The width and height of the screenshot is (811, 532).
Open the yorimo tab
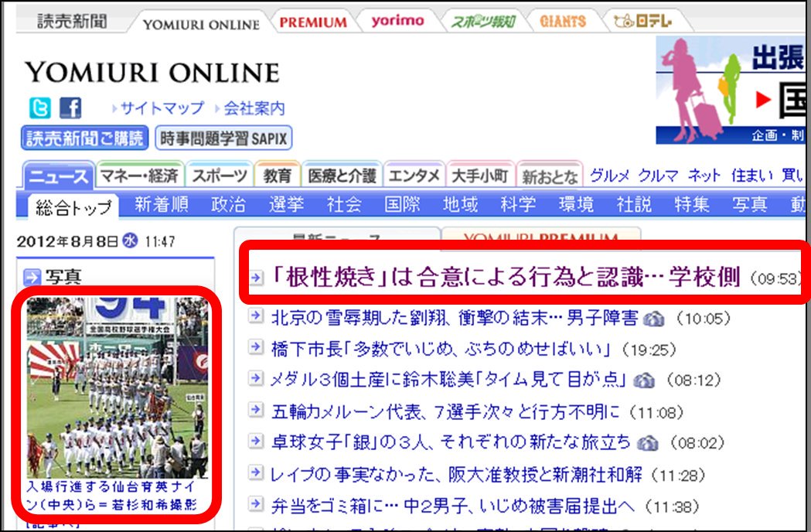coord(397,21)
